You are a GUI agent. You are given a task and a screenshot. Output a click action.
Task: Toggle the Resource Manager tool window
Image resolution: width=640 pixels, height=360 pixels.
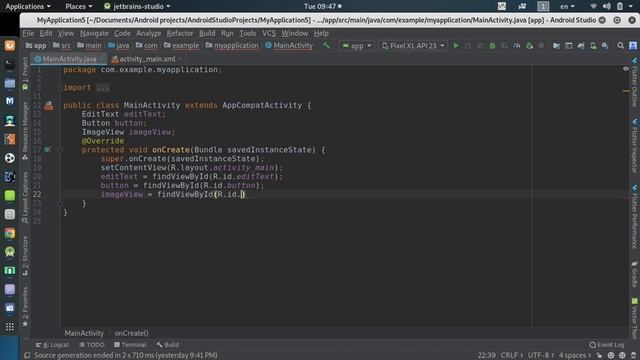pyautogui.click(x=25, y=130)
